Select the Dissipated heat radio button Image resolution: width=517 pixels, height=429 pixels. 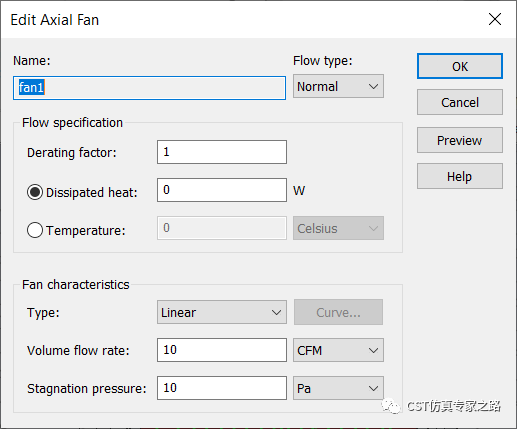tap(35, 192)
